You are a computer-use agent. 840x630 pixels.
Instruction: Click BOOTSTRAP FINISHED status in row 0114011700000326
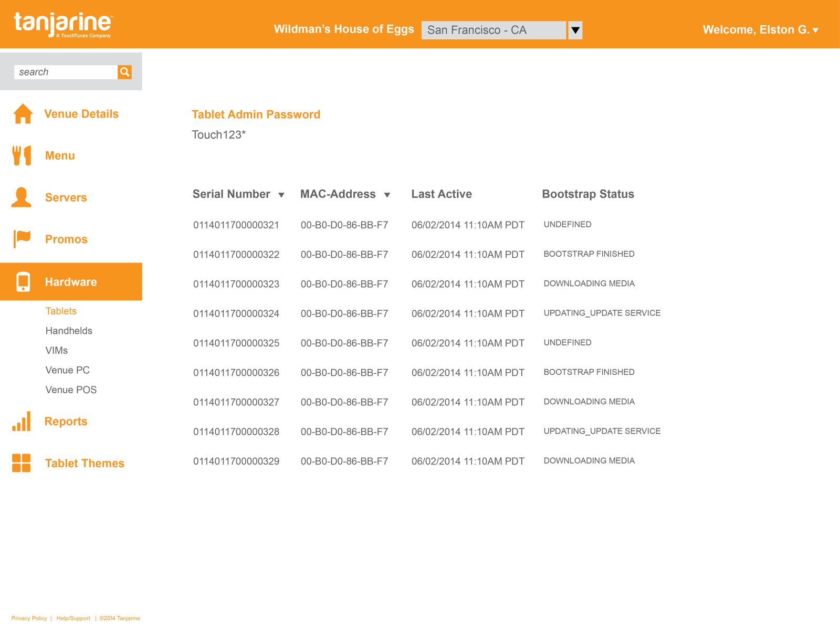pyautogui.click(x=589, y=372)
